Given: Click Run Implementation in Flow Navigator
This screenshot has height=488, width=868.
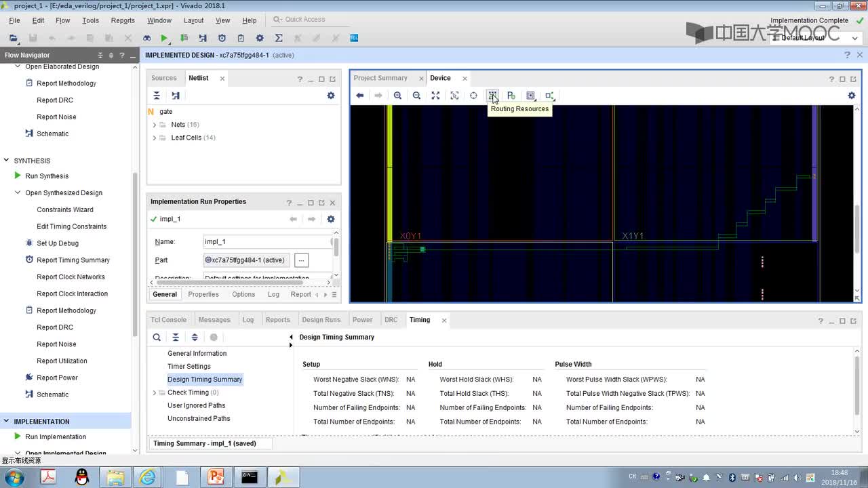Looking at the screenshot, I should pos(56,437).
